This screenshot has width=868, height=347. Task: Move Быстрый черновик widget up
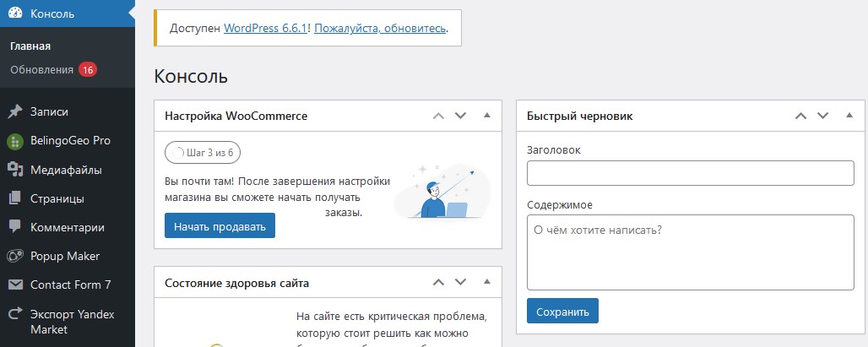pyautogui.click(x=800, y=116)
